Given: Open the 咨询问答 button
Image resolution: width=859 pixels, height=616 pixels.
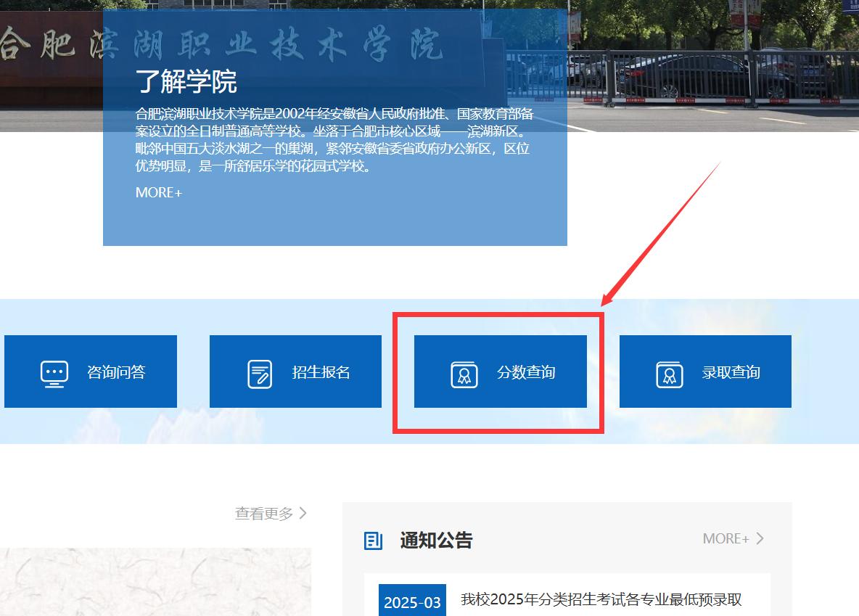Looking at the screenshot, I should tap(91, 371).
